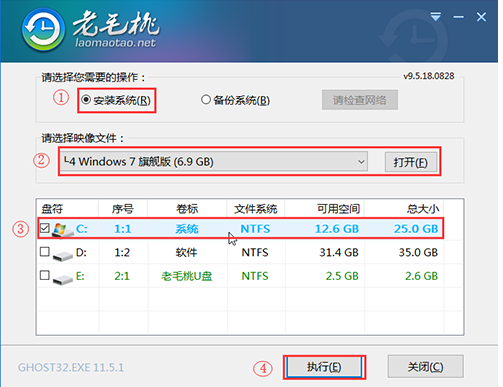Click the 1:1 sequence number cell
503x387 pixels.
tap(123, 229)
